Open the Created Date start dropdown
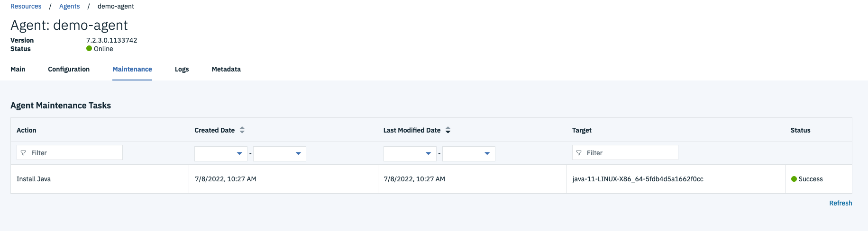 click(221, 153)
